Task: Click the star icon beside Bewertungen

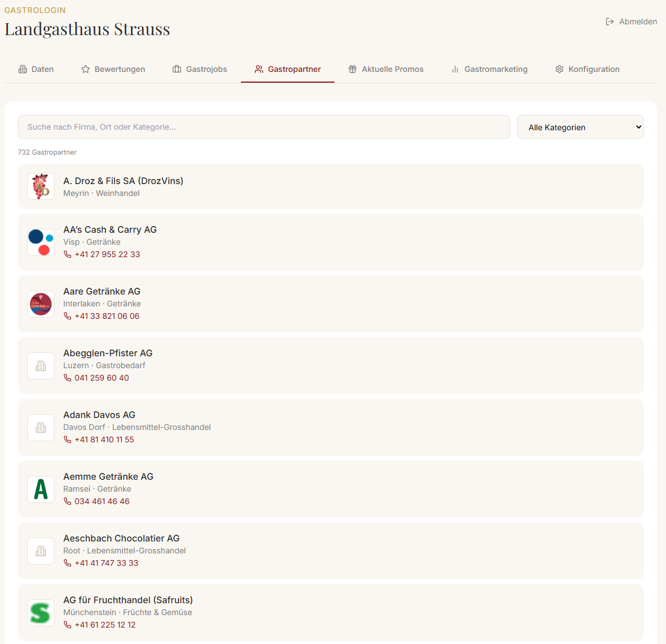Action: click(x=86, y=69)
